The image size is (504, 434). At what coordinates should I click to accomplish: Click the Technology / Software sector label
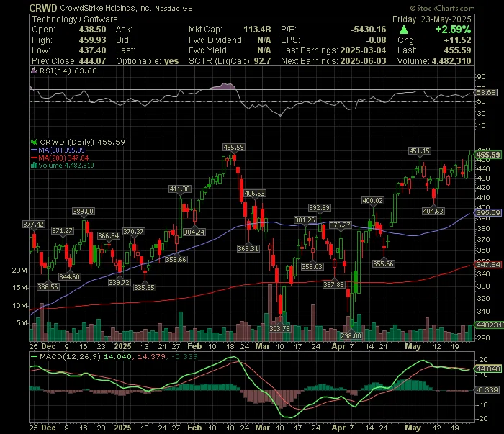(75, 19)
